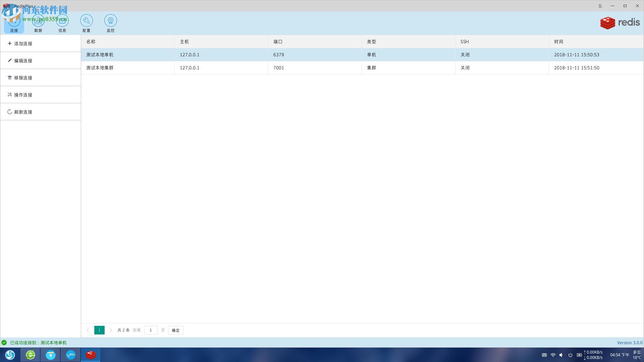Go to next page arrow in pagination
This screenshot has height=362, width=644.
point(111,330)
